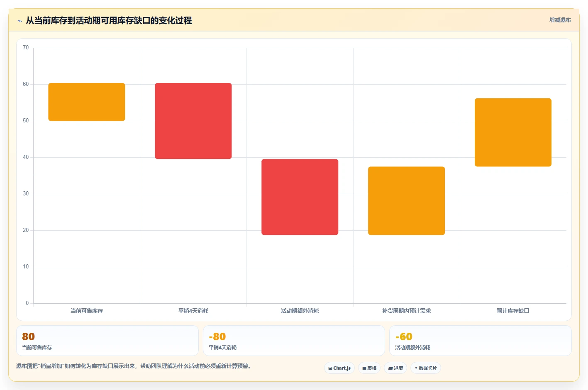
Task: Click the 30 tick on the y-axis
Action: pyautogui.click(x=26, y=194)
